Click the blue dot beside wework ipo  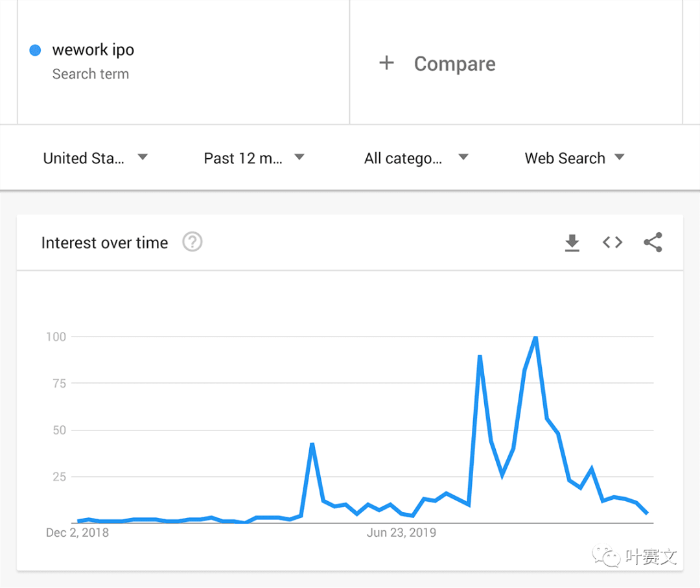tap(35, 50)
